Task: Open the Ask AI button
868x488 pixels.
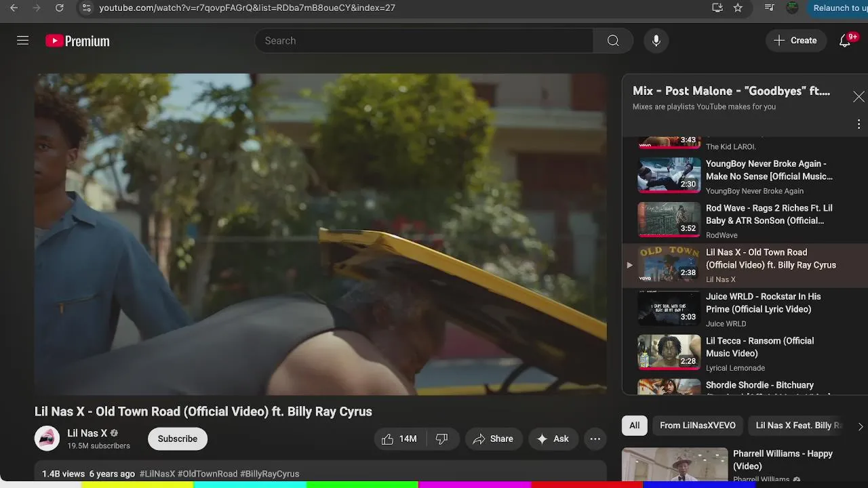Action: pos(553,439)
